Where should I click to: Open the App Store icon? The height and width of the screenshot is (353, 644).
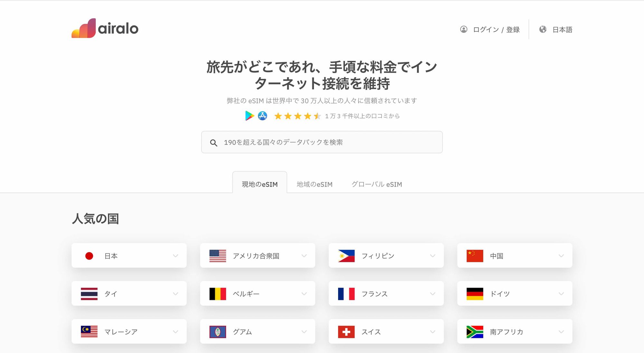click(x=262, y=116)
